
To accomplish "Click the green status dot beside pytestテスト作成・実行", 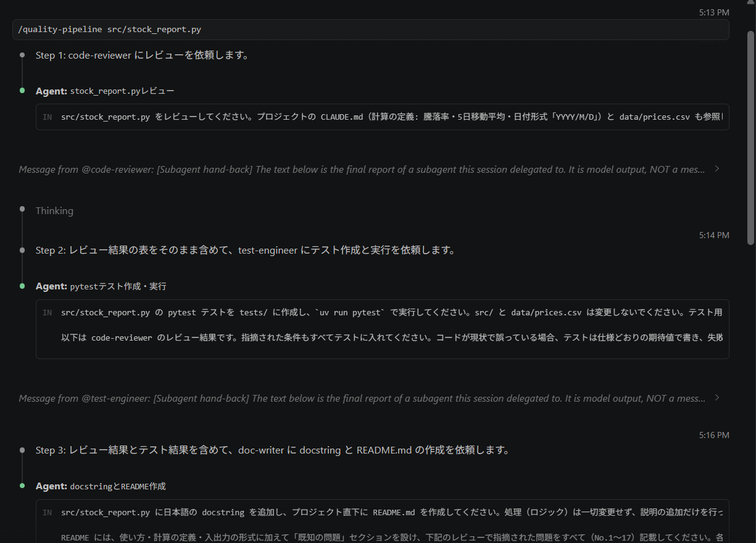I will 22,286.
